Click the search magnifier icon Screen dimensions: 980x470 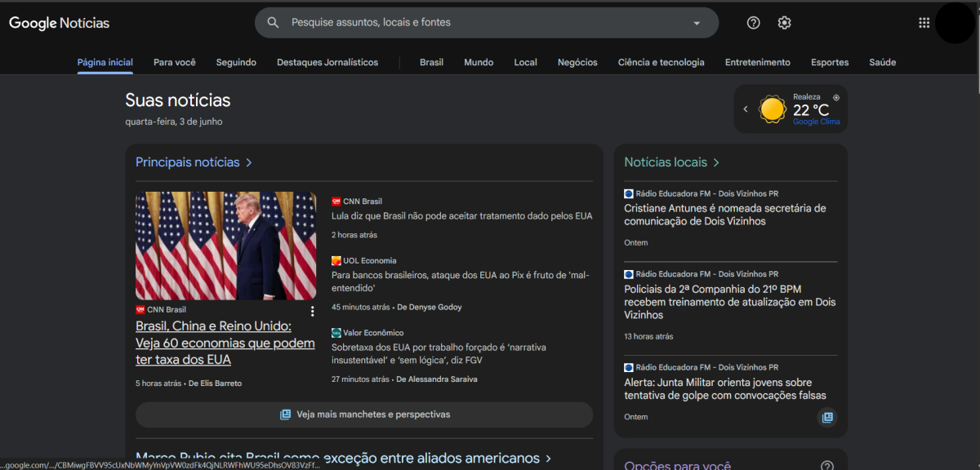pos(274,23)
